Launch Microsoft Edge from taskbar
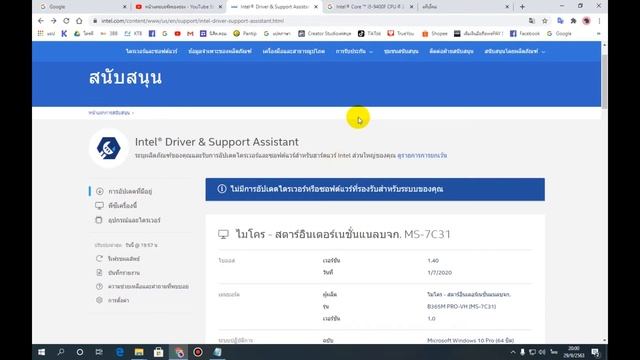The height and width of the screenshot is (360, 640). click(119, 352)
